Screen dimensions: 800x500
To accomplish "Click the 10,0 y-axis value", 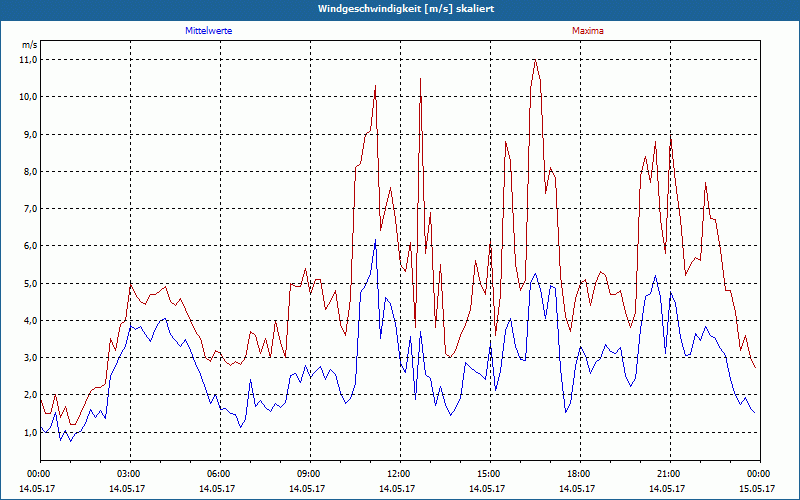I will click(x=29, y=97).
